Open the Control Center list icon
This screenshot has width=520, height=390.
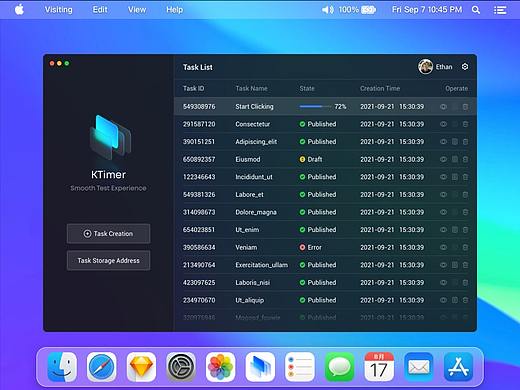500,10
